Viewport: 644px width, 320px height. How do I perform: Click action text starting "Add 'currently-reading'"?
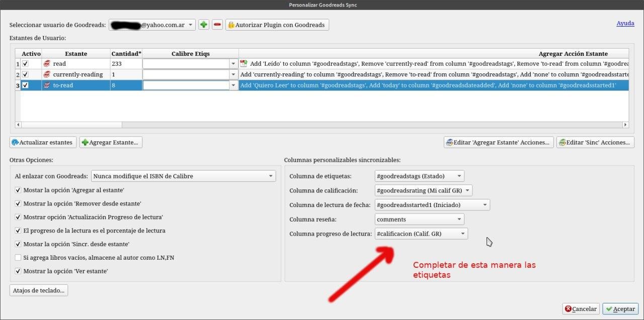(x=435, y=74)
